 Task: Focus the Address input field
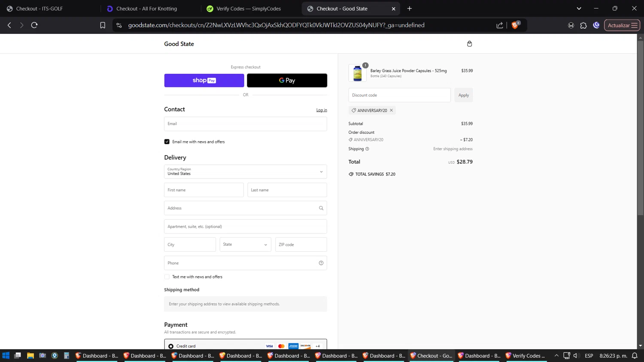pyautogui.click(x=246, y=208)
